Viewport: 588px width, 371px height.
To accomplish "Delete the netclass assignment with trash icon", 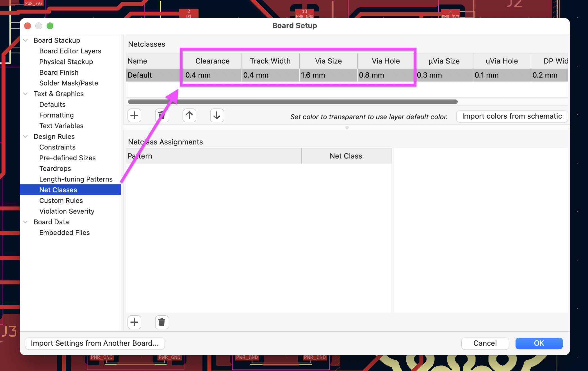I will 162,322.
